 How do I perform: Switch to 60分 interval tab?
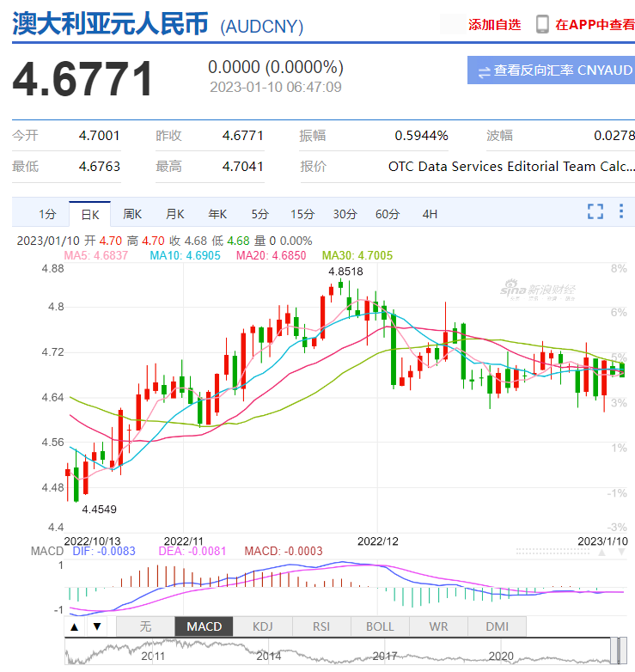click(x=388, y=214)
